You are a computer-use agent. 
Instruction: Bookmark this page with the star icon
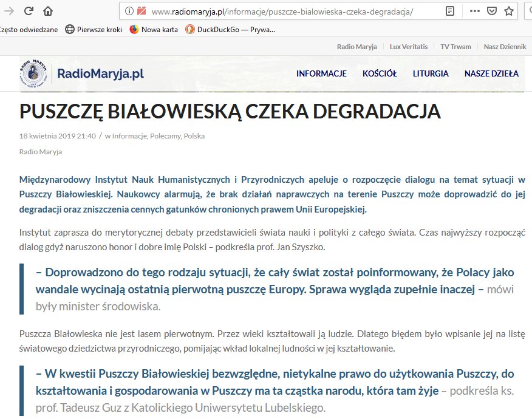coord(508,11)
